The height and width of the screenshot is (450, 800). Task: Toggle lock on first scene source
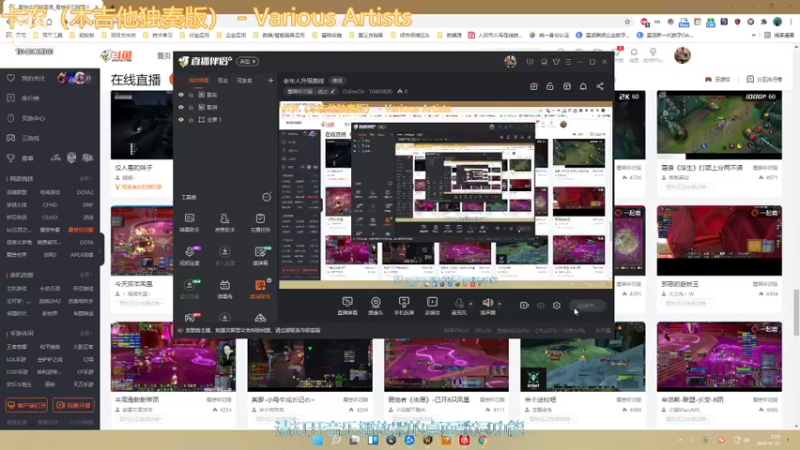point(191,94)
